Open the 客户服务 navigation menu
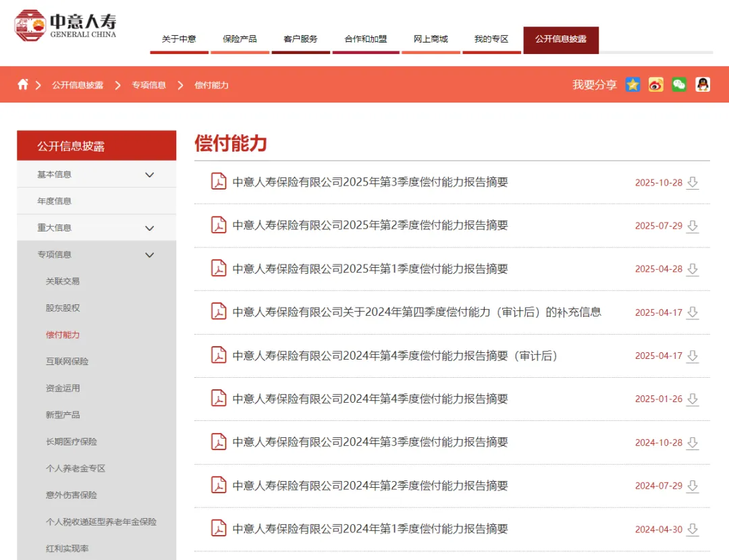 pos(300,39)
